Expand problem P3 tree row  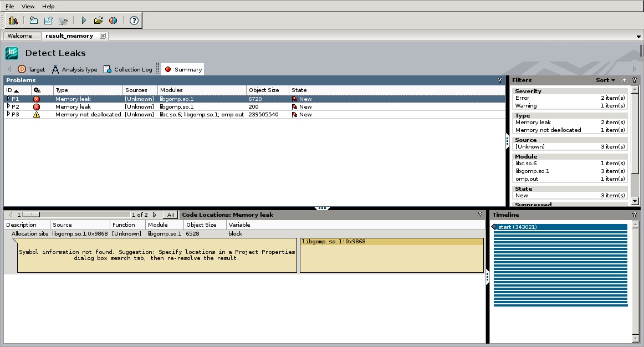pos(8,114)
